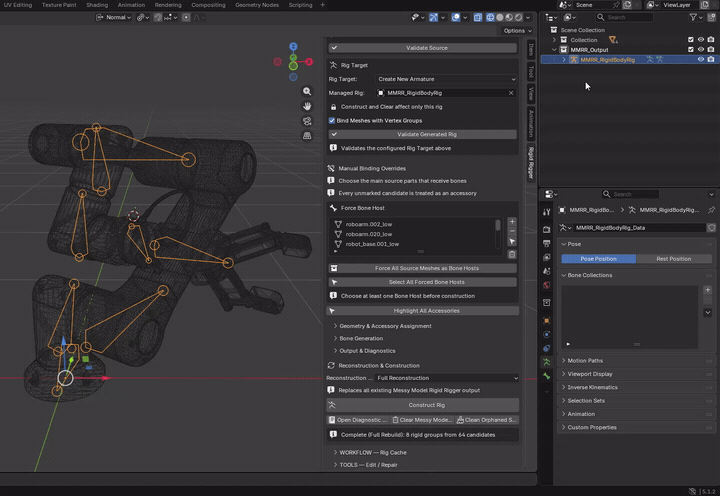
Task: Select wireframe viewport shading mode
Action: (490, 17)
